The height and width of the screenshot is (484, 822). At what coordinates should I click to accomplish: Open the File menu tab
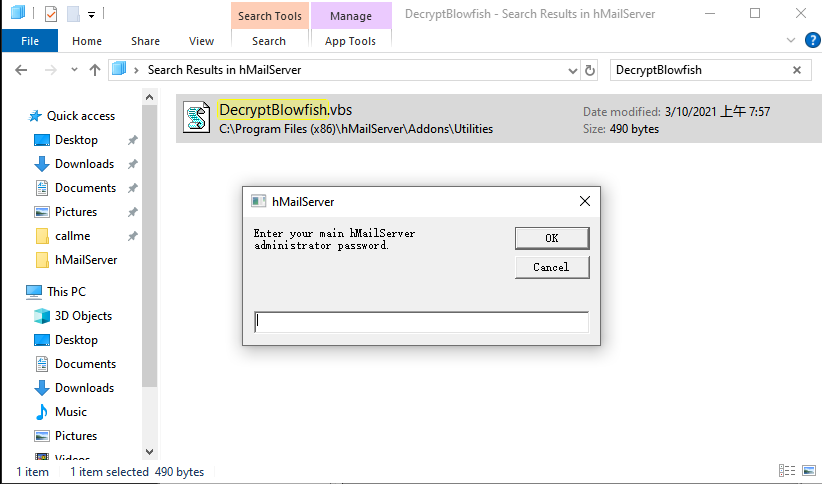[30, 41]
